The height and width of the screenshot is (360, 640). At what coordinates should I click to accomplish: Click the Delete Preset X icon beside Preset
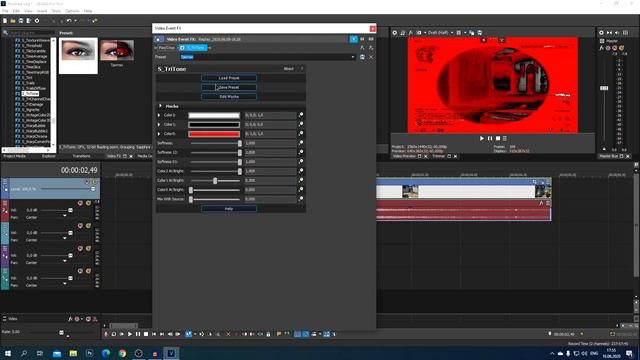click(x=371, y=57)
